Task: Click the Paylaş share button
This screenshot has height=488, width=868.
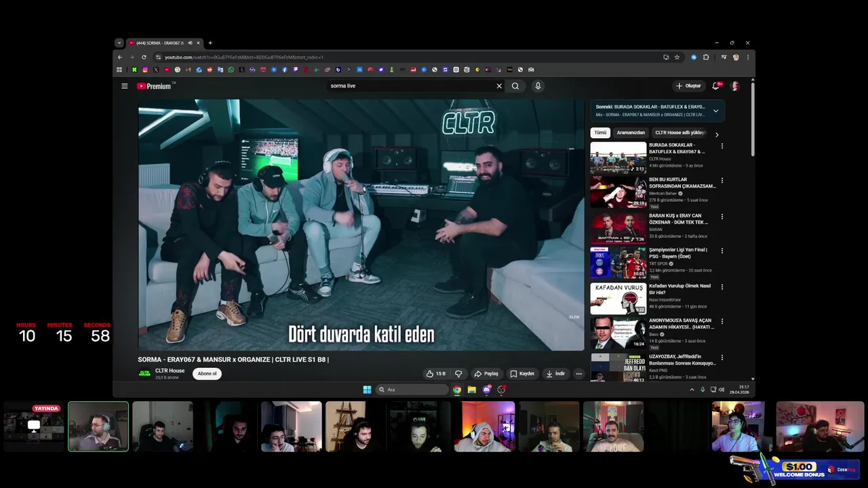Action: 486,373
